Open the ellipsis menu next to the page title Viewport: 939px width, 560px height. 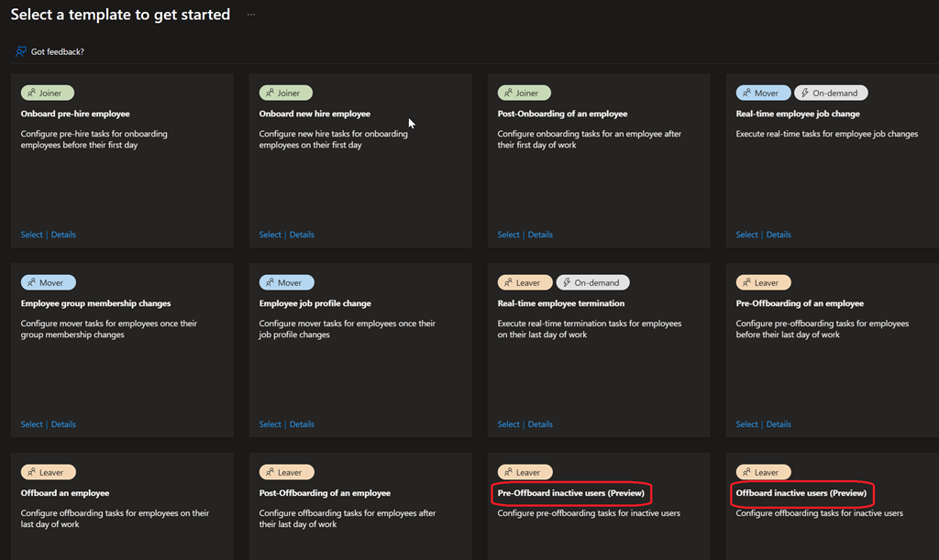250,14
